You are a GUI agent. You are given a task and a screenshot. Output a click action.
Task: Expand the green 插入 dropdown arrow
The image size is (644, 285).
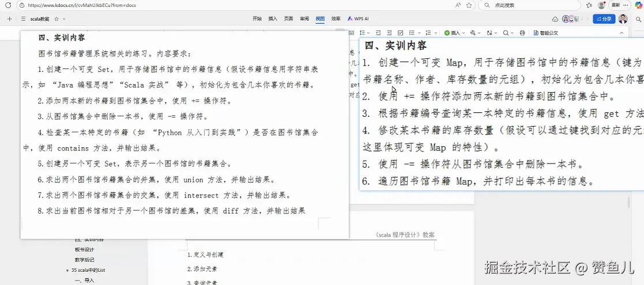464,33
